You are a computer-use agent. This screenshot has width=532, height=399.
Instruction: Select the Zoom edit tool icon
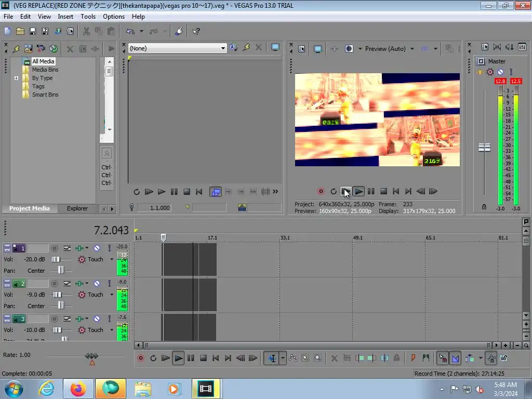pos(317,358)
